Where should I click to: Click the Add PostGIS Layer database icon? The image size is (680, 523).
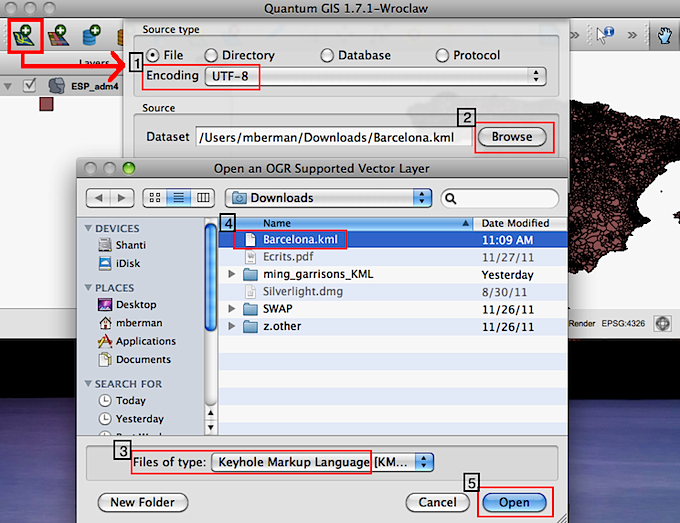point(91,36)
